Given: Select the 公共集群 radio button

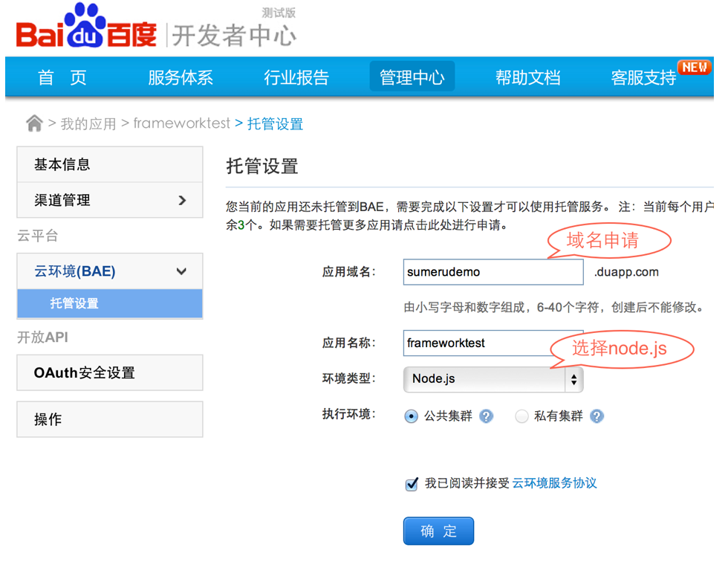Looking at the screenshot, I should pos(411,416).
